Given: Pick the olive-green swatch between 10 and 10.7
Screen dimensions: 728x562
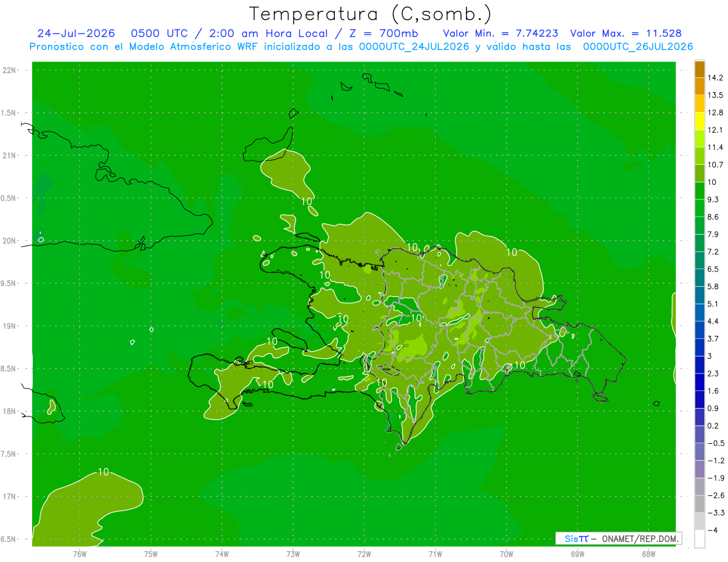Looking at the screenshot, I should coord(699,173).
